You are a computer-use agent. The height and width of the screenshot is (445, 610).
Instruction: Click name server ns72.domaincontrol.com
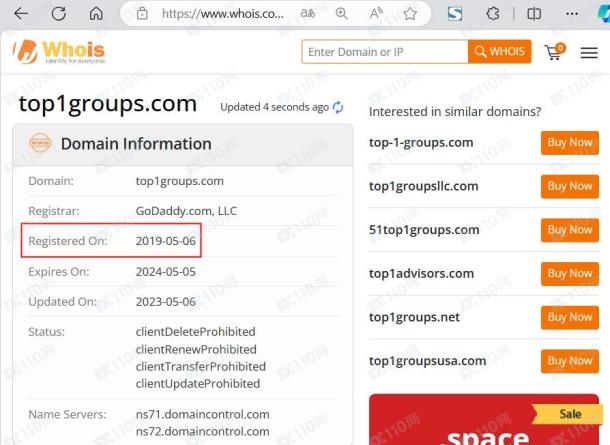coord(202,431)
